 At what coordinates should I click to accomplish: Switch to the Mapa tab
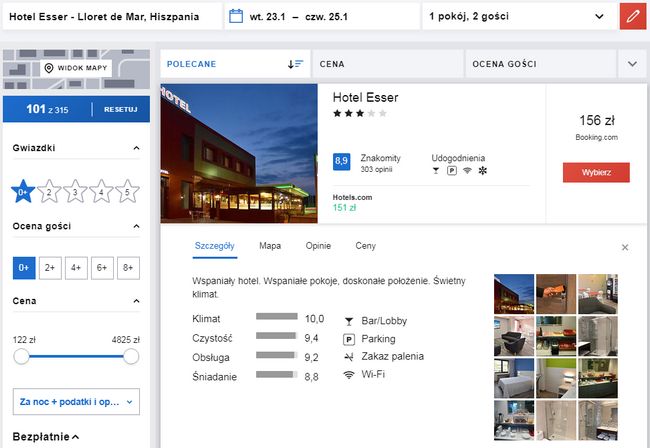coord(270,246)
